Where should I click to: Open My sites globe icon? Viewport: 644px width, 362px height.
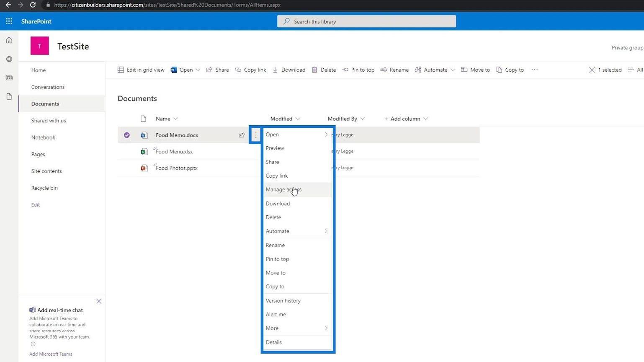click(x=9, y=59)
